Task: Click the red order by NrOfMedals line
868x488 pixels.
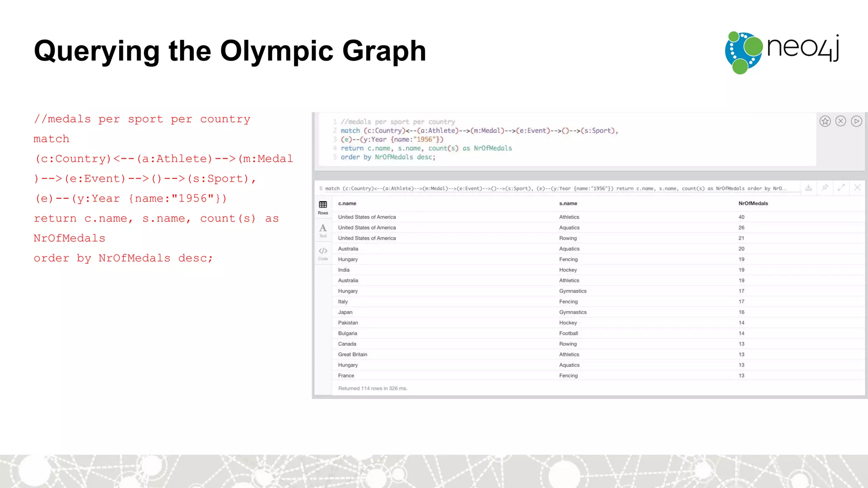Action: [123, 258]
